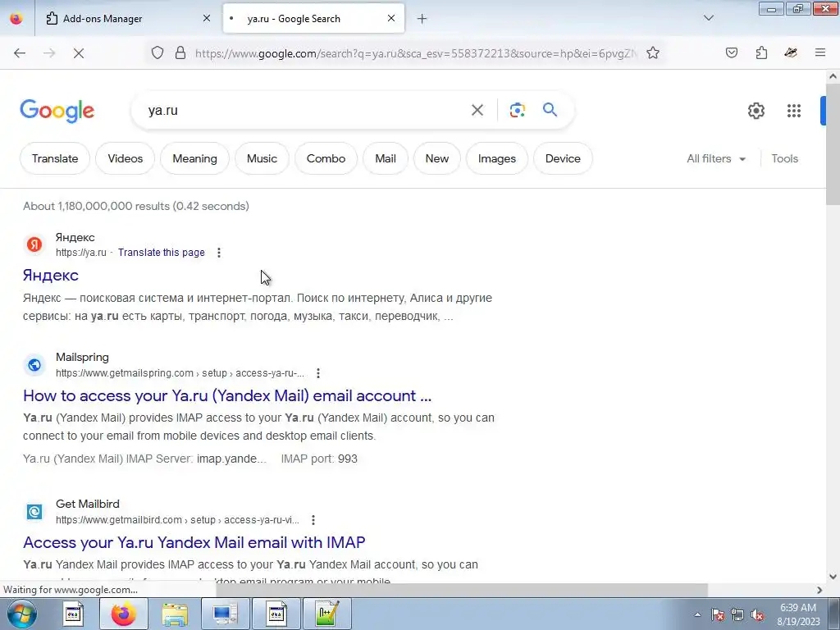Select the Combo filter chip
Viewport: 840px width, 630px height.
pyautogui.click(x=326, y=158)
